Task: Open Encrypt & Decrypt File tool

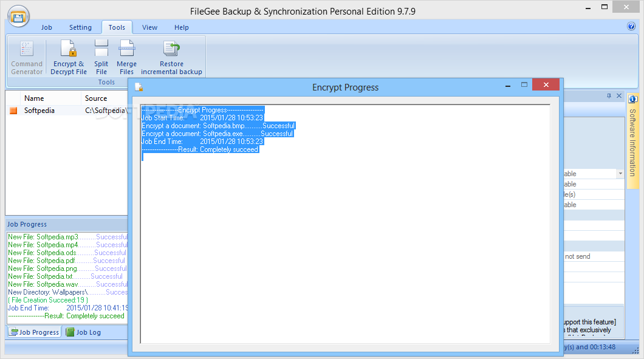Action: coord(69,57)
